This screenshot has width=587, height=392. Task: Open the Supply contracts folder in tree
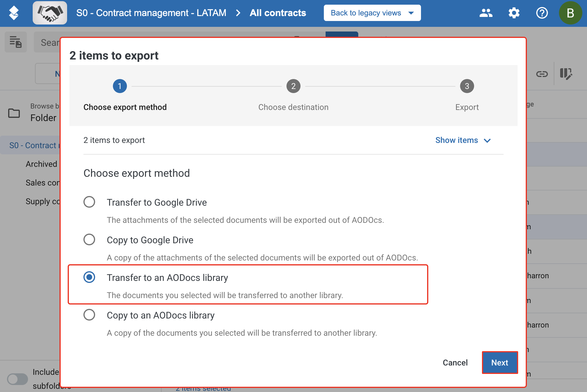tap(43, 201)
